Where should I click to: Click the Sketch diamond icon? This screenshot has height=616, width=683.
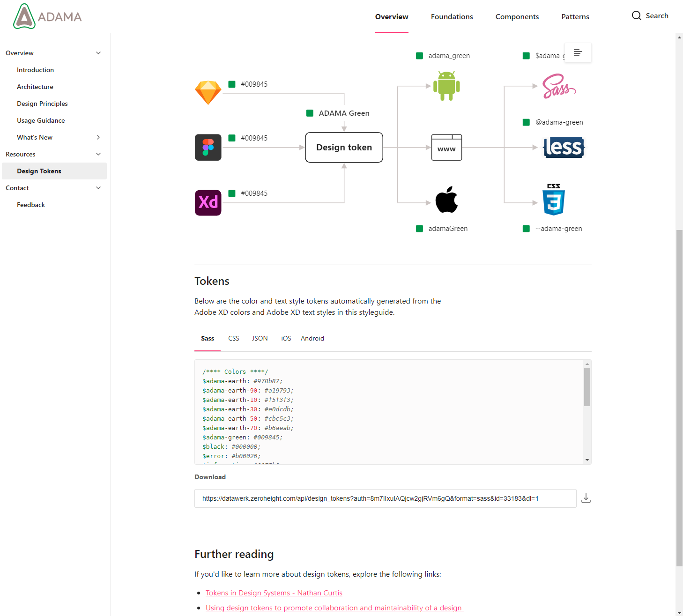point(208,92)
